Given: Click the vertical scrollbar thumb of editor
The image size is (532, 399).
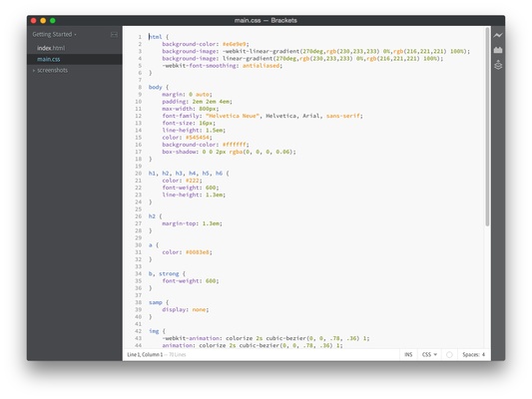Looking at the screenshot, I should click(487, 127).
